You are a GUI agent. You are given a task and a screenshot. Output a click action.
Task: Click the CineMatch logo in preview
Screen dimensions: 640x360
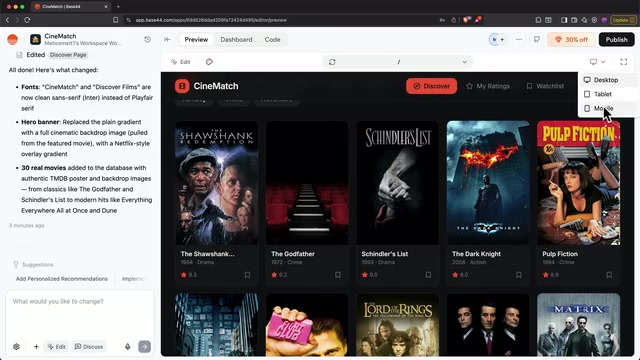tap(207, 86)
